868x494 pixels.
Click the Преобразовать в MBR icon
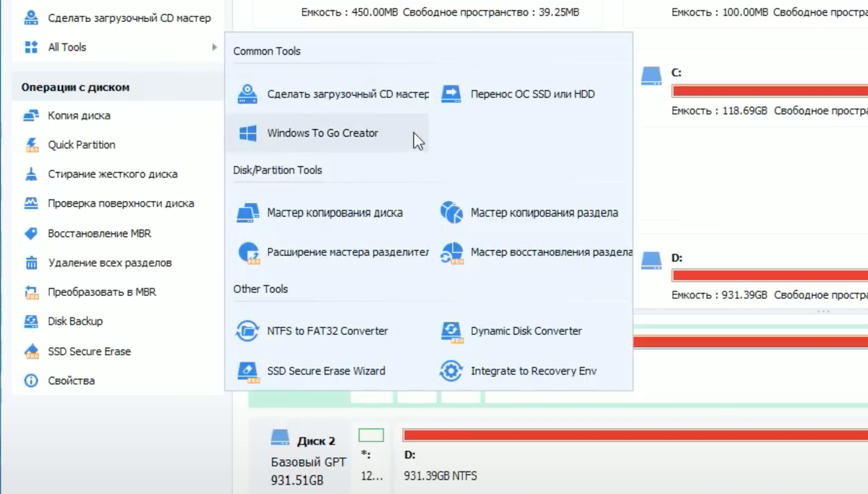pyautogui.click(x=31, y=292)
